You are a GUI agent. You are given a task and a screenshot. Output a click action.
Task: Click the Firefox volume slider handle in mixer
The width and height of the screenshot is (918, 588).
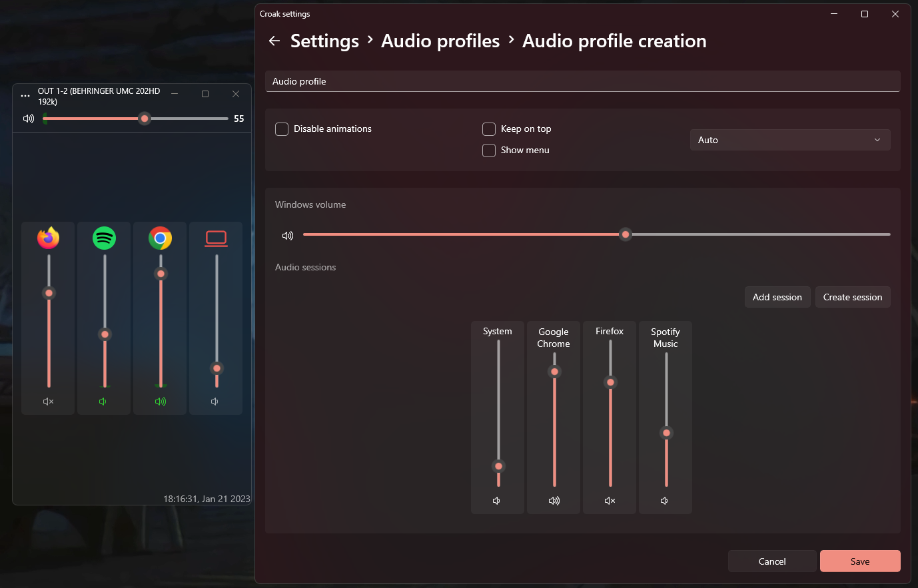49,293
